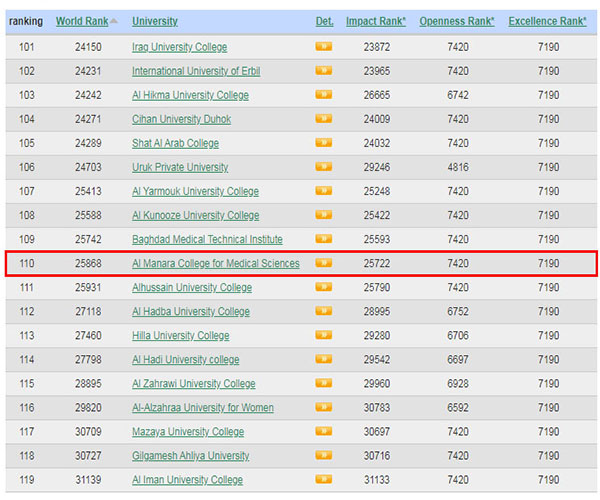Open details icon for Al Hadba University College
Viewport: 600px width, 500px height.
click(x=323, y=311)
